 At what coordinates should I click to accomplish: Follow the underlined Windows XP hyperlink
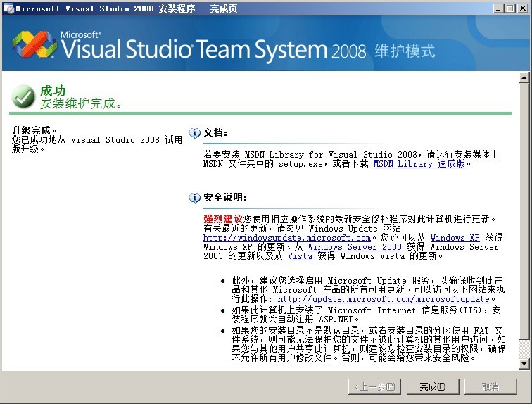point(455,238)
